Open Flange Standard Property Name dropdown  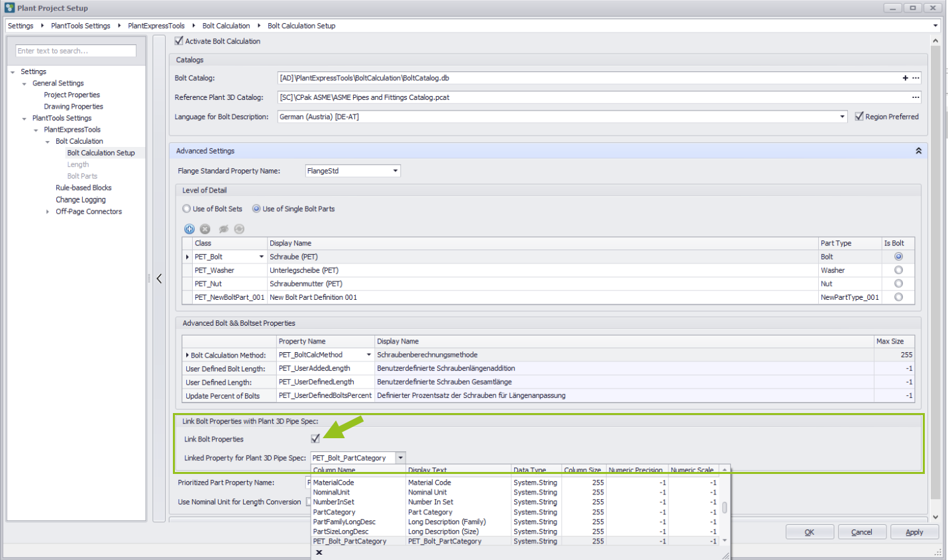(x=395, y=171)
